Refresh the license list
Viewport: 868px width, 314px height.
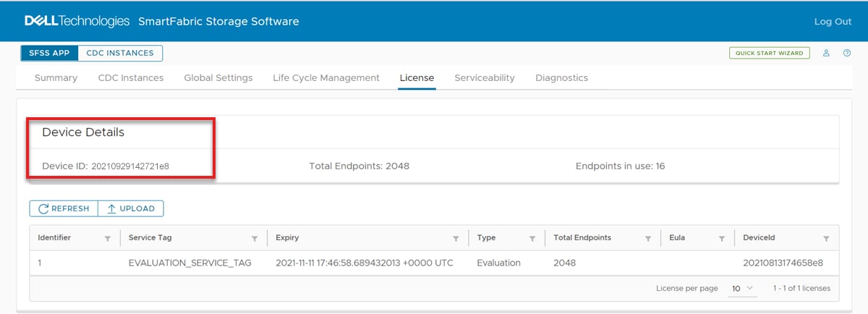[x=64, y=208]
